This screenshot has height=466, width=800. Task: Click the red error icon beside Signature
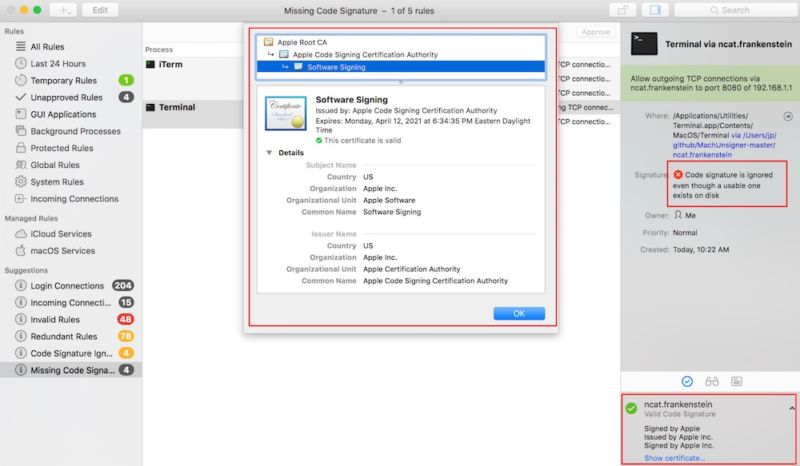[678, 175]
